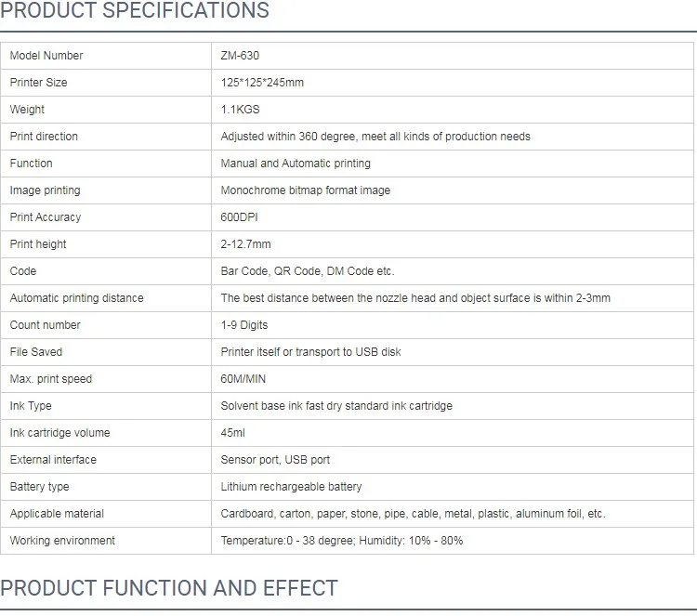
Task: Click the 1-9 Digits count value
Action: [x=243, y=325]
